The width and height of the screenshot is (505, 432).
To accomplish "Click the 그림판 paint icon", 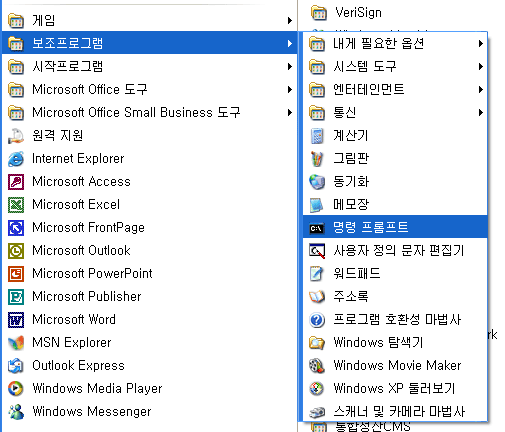I will click(317, 159).
